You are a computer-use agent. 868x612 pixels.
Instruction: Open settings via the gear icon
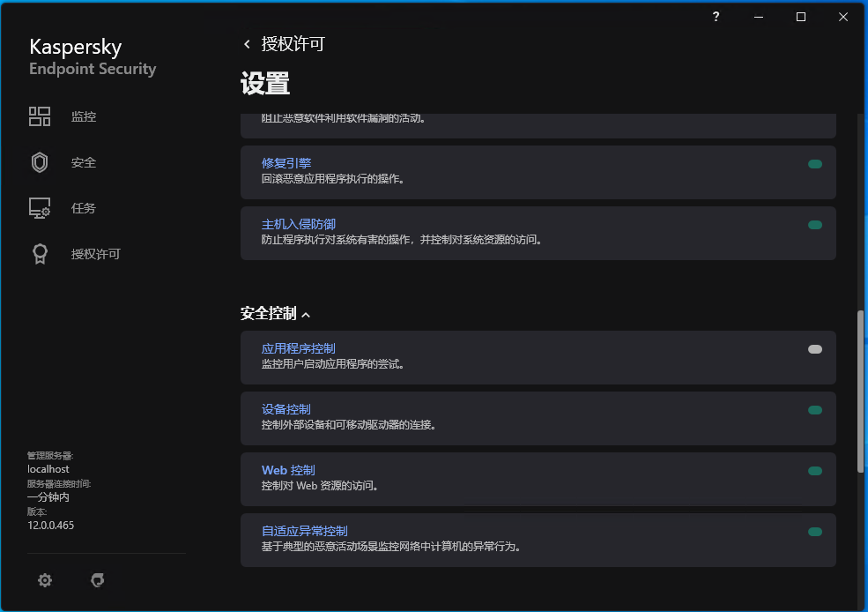coord(45,580)
